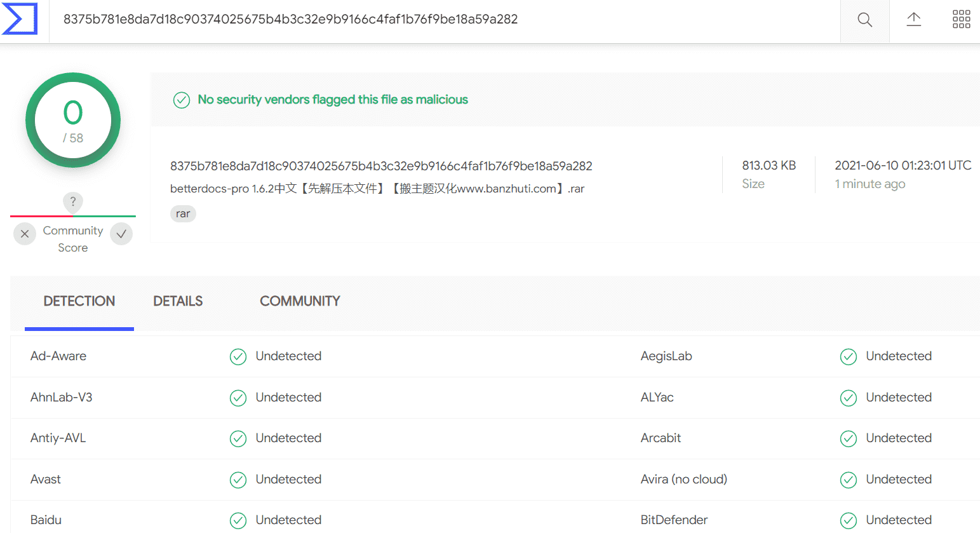Click Undetected result text for Avast
980x533 pixels.
(x=288, y=479)
